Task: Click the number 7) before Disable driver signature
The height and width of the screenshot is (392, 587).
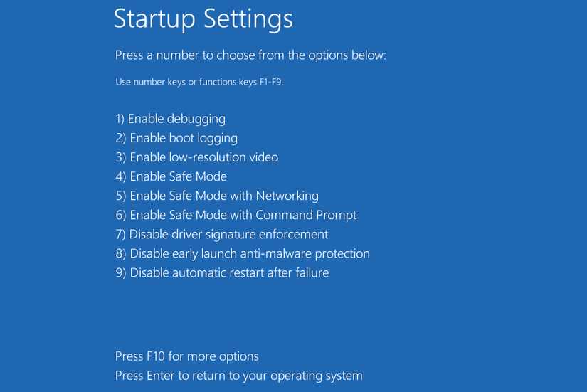Action: pyautogui.click(x=120, y=234)
